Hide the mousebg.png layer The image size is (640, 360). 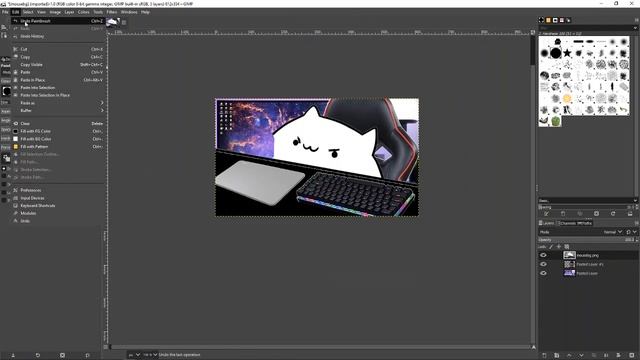coord(543,255)
